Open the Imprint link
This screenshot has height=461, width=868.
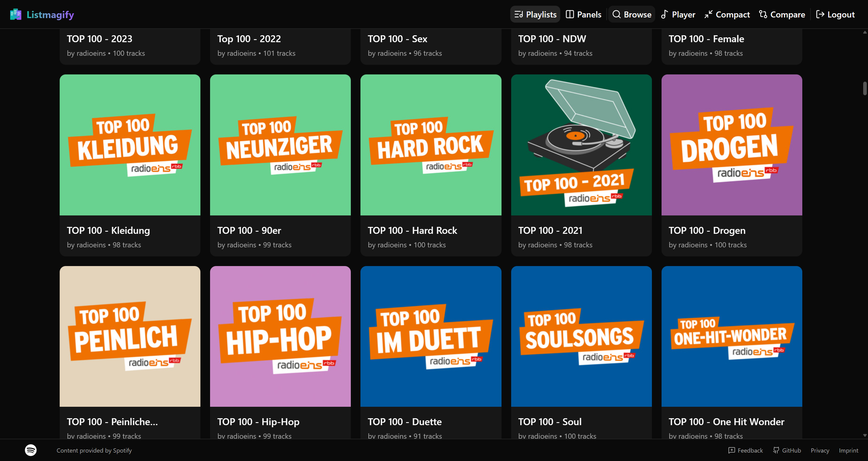pyautogui.click(x=849, y=450)
